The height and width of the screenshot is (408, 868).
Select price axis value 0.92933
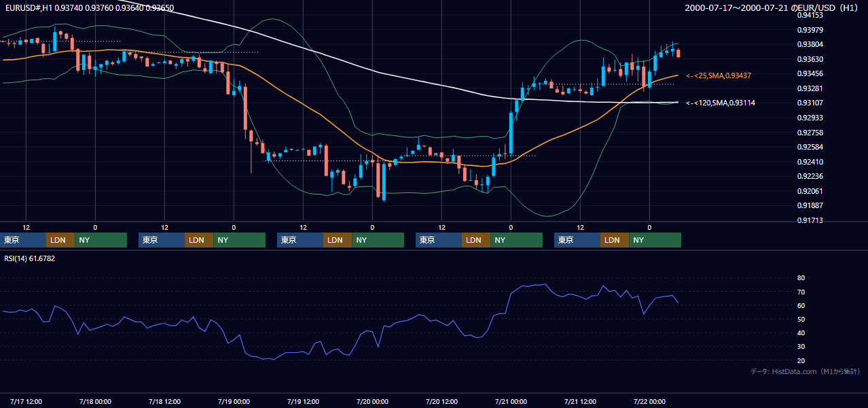pos(810,118)
